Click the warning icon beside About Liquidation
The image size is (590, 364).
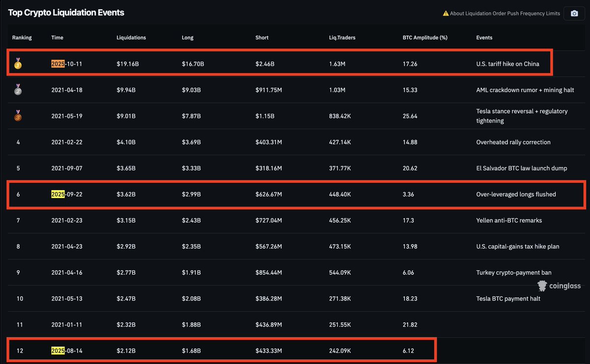[446, 14]
